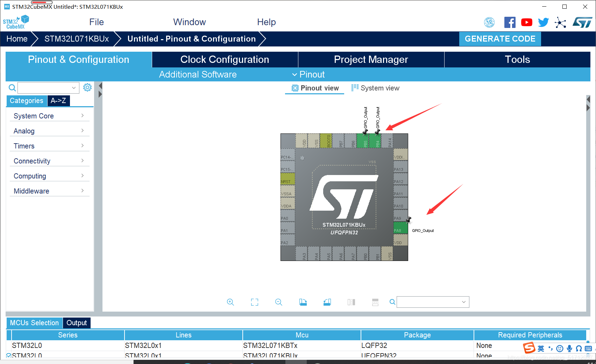Select the Pinout & Configuration tab

pyautogui.click(x=79, y=59)
